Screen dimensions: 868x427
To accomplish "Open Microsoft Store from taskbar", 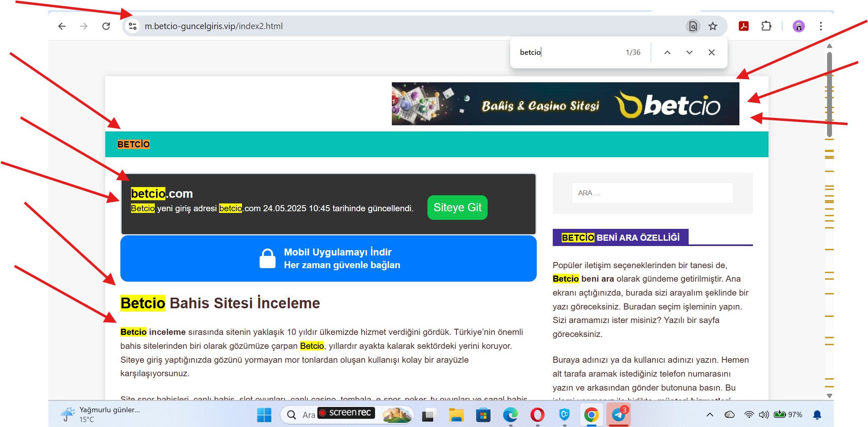I will click(483, 415).
